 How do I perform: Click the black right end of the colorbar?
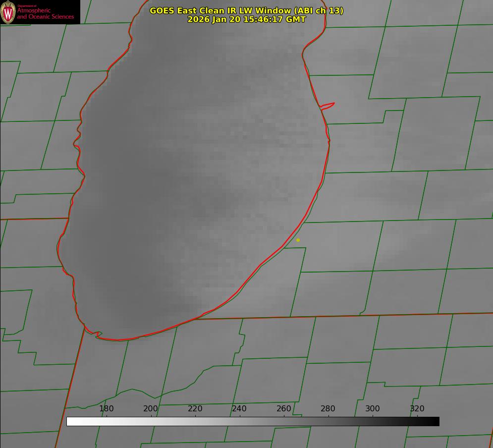(x=436, y=421)
